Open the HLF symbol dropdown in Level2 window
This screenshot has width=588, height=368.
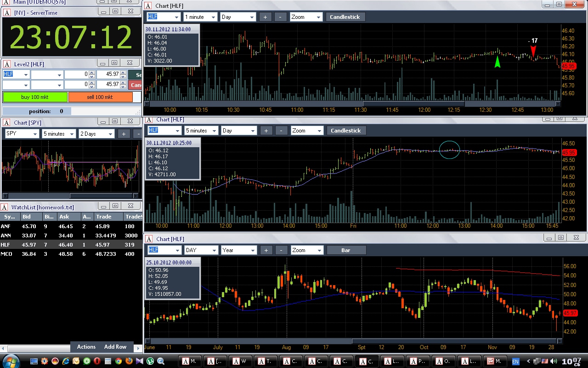click(26, 75)
